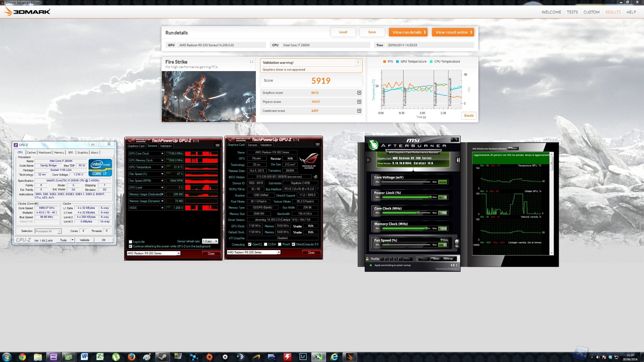Screen dimensions: 644x362
Task: Click the 3DMark logo in the top corner
Action: [x=27, y=11]
